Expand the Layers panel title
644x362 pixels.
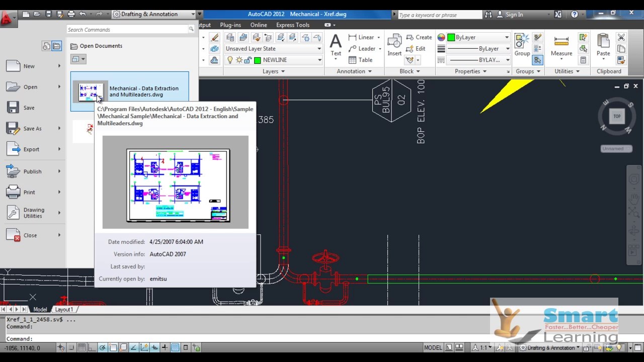273,71
